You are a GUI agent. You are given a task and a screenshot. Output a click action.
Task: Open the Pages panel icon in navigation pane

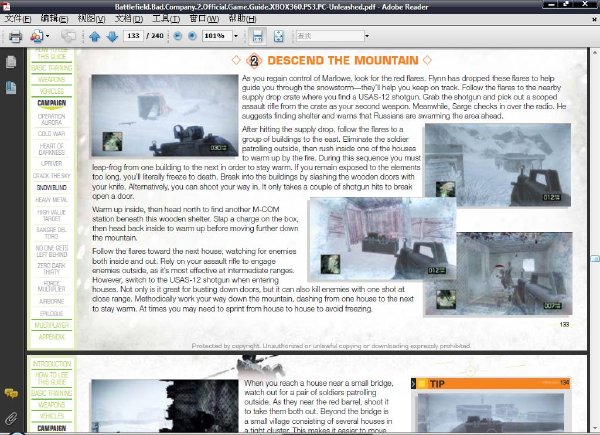click(11, 62)
